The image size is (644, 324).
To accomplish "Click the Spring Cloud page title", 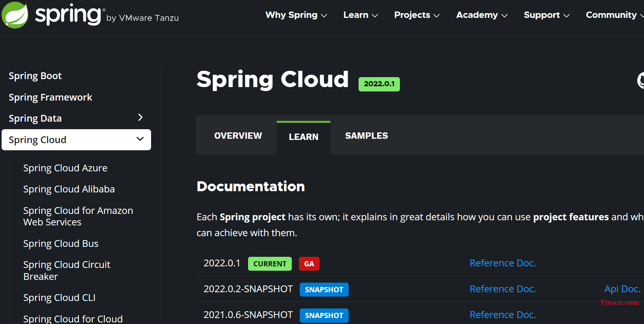I will [273, 80].
